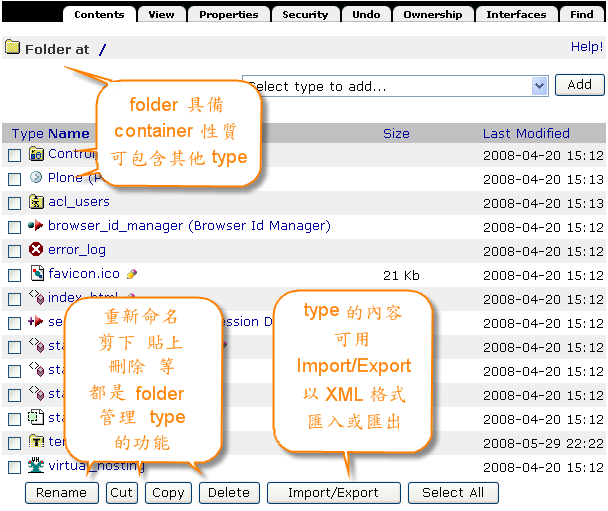Open the acl_users link

79,202
